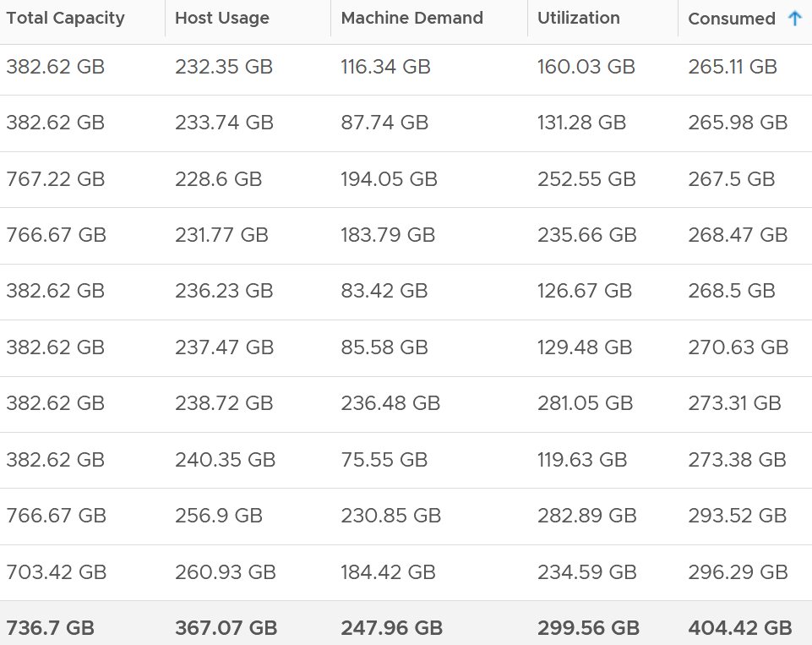Click the 282.89 GB utilization cell
The image size is (812, 645).
[586, 516]
